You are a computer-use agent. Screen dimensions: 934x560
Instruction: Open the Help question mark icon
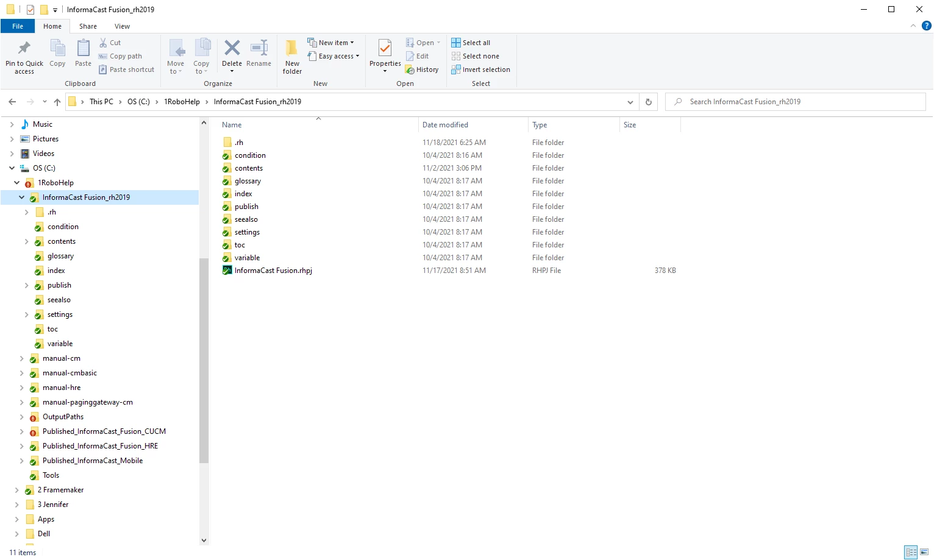coord(927,26)
